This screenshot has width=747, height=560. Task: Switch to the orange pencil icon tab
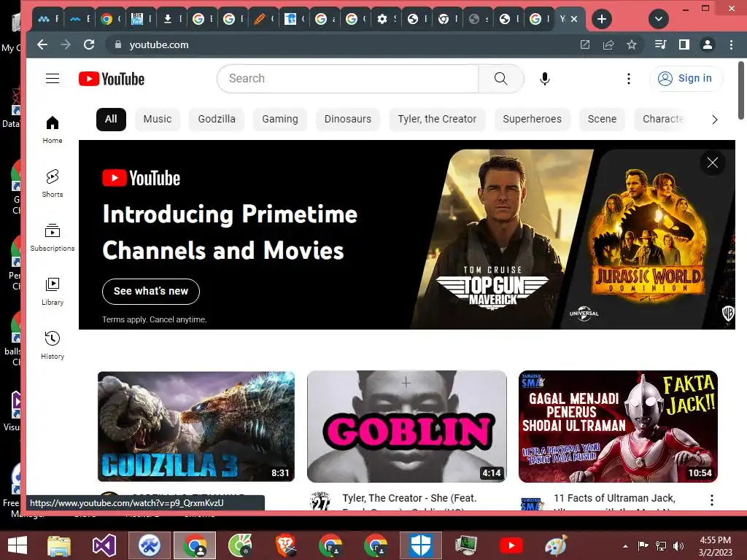(x=264, y=19)
